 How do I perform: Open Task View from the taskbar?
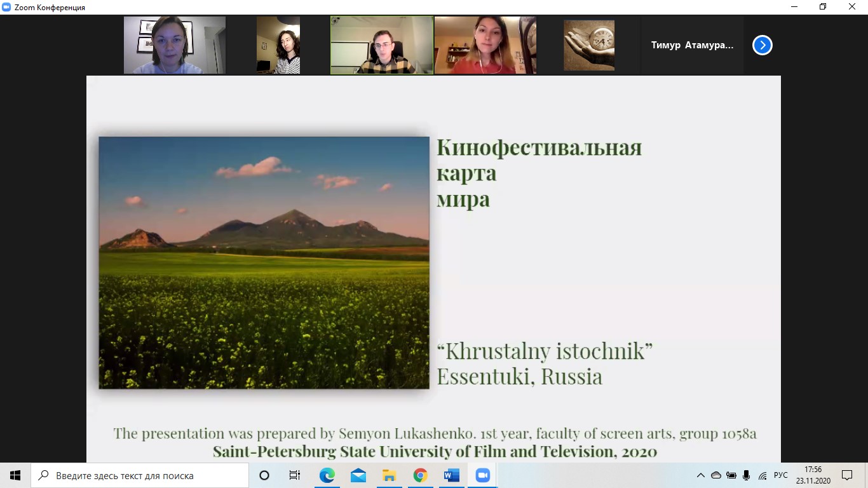(x=295, y=475)
